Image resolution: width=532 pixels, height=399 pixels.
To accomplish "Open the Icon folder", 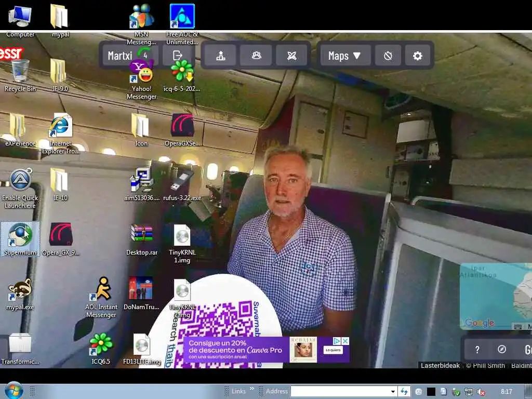I will [x=141, y=130].
